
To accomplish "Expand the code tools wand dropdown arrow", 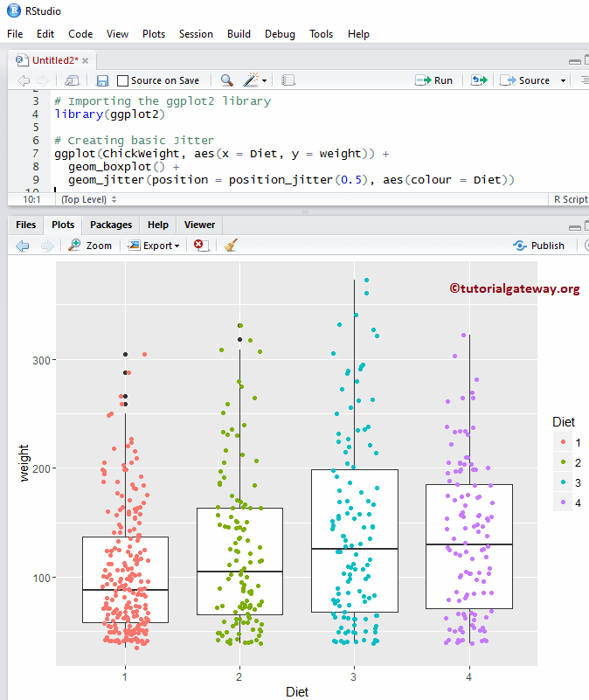I will (265, 80).
